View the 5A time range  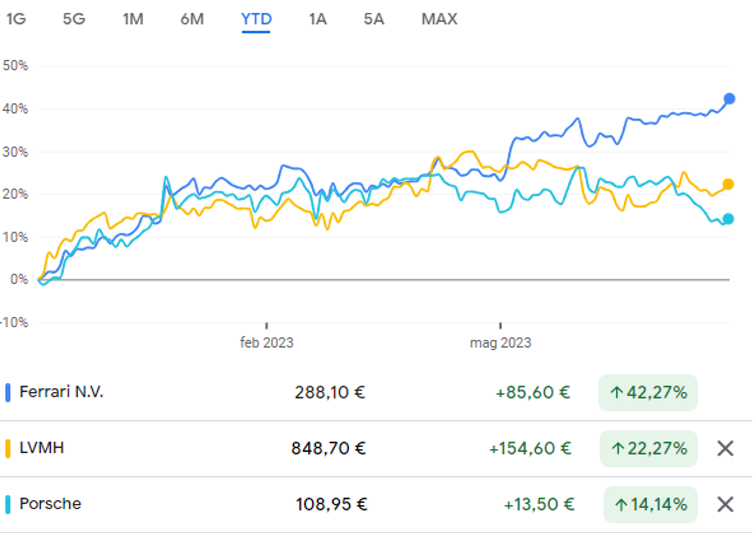(374, 19)
